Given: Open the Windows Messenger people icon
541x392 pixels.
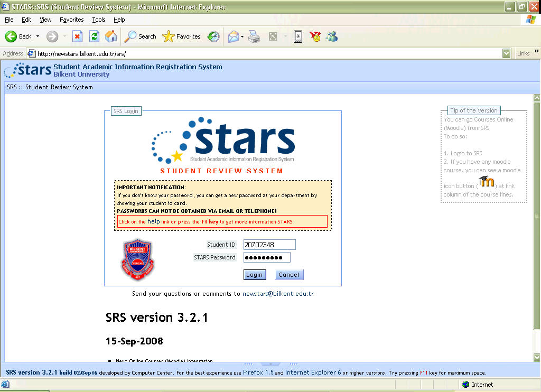Looking at the screenshot, I should 332,36.
